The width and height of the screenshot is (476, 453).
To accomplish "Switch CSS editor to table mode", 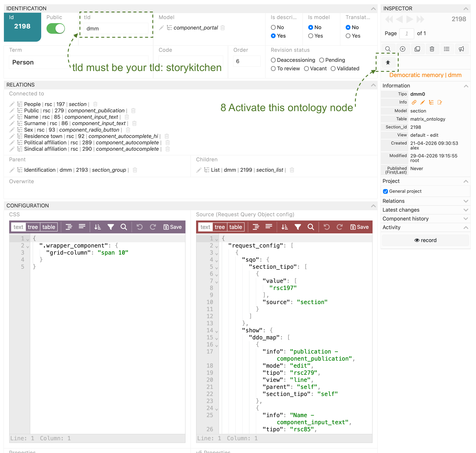I will pos(49,227).
